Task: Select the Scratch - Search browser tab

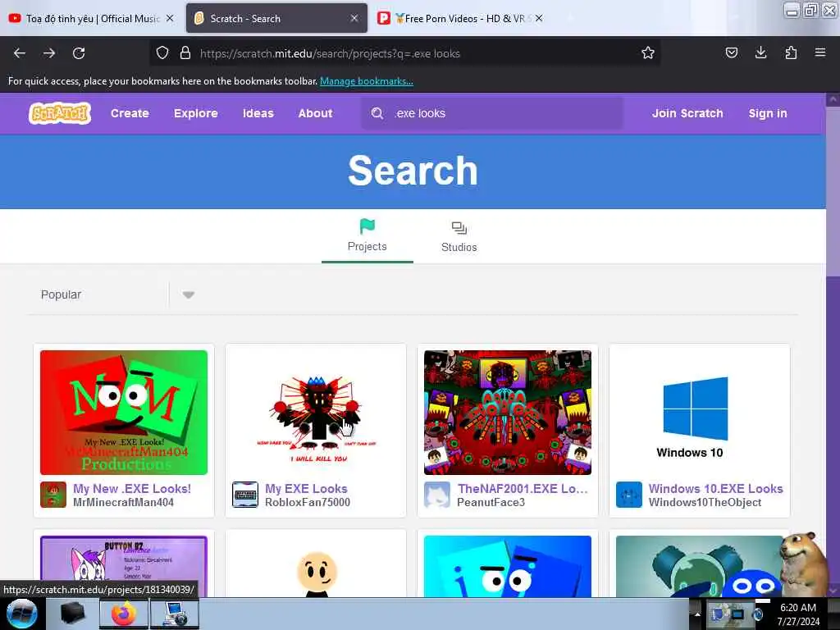Action: (x=276, y=18)
